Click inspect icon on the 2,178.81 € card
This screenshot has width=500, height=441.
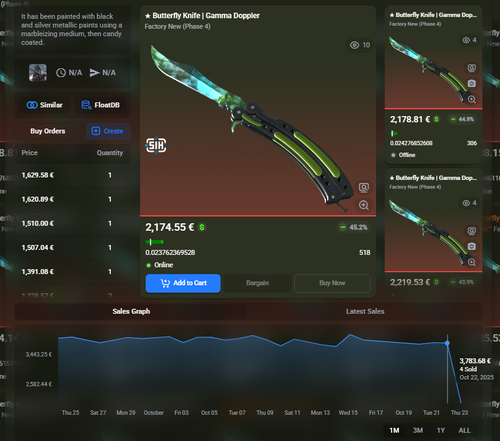(x=471, y=68)
